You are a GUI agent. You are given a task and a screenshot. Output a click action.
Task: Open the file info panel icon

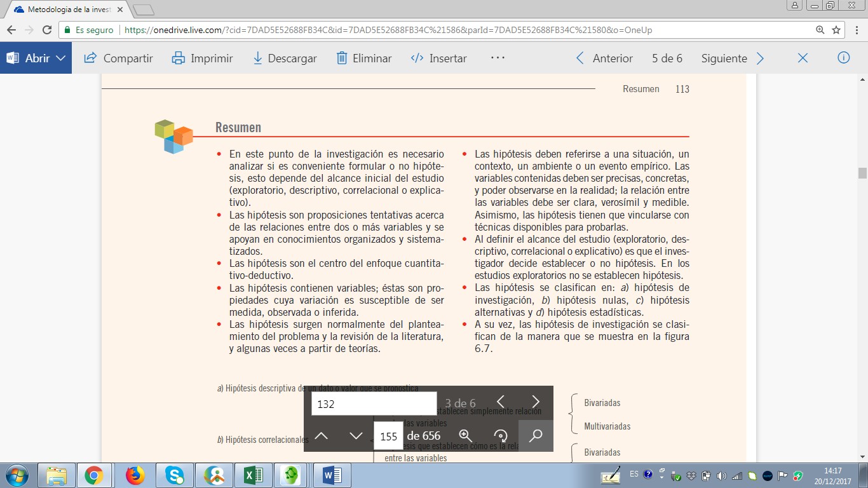tap(844, 58)
